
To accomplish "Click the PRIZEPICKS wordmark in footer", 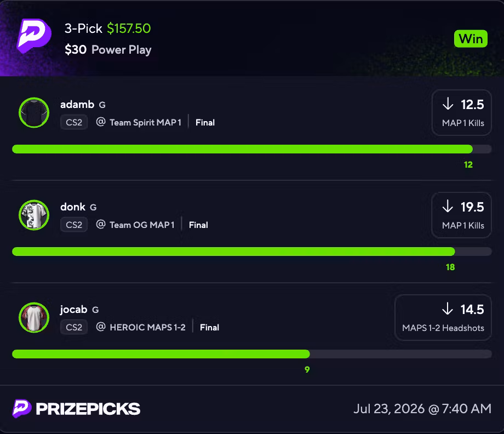I will (x=88, y=409).
